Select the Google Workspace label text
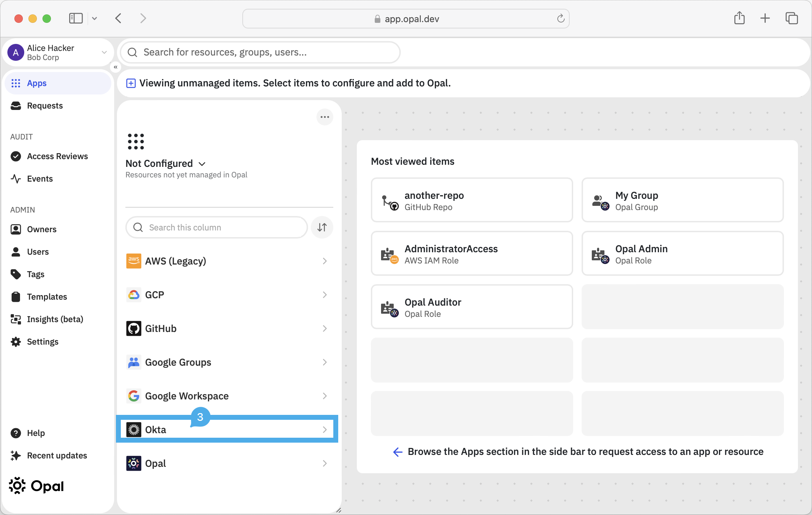The height and width of the screenshot is (515, 812). [187, 396]
